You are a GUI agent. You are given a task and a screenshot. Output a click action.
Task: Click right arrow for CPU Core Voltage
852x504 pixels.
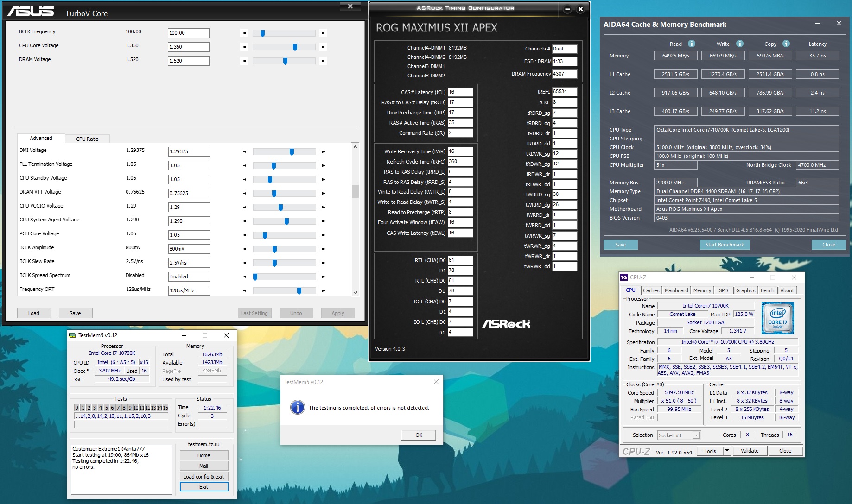pyautogui.click(x=323, y=47)
